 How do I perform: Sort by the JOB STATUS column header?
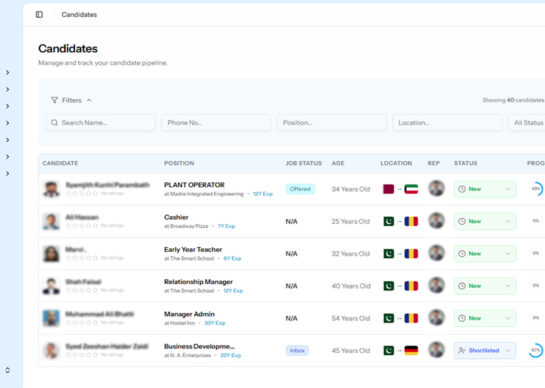(x=304, y=163)
